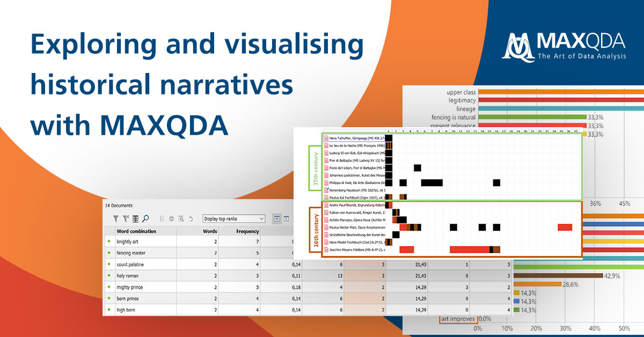Select the Nuremberg Hausbuch document
The image size is (644, 337).
tap(354, 190)
